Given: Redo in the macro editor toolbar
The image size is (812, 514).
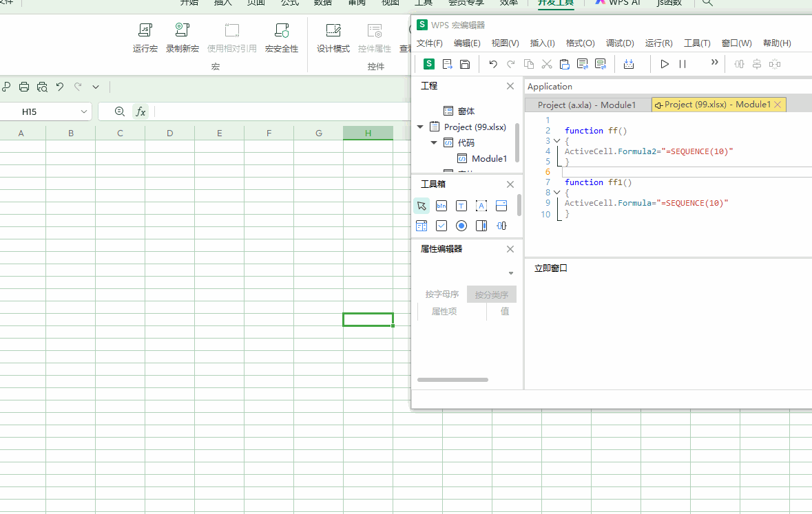Looking at the screenshot, I should [x=510, y=64].
